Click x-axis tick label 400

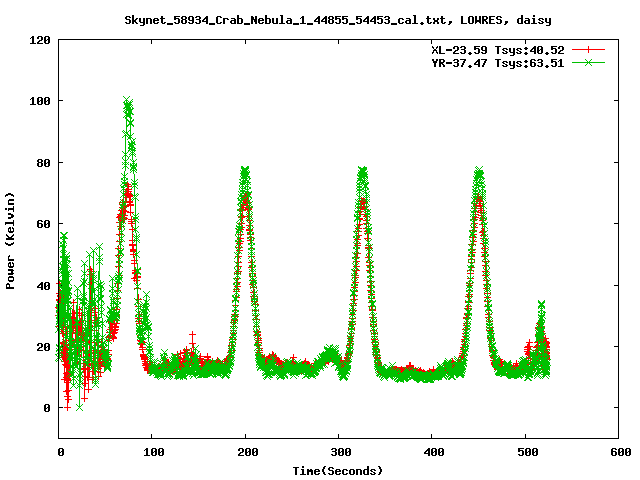[434, 452]
